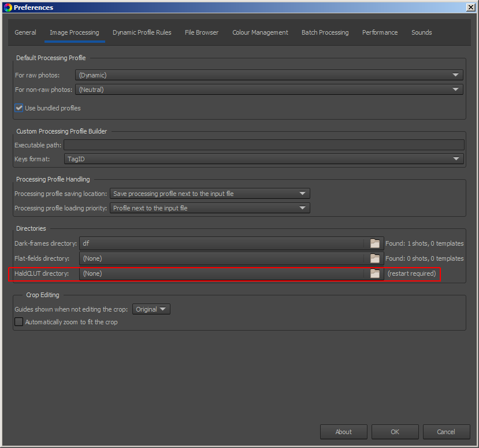Switch to the General tab
Viewport: 479px width, 448px height.
25,32
